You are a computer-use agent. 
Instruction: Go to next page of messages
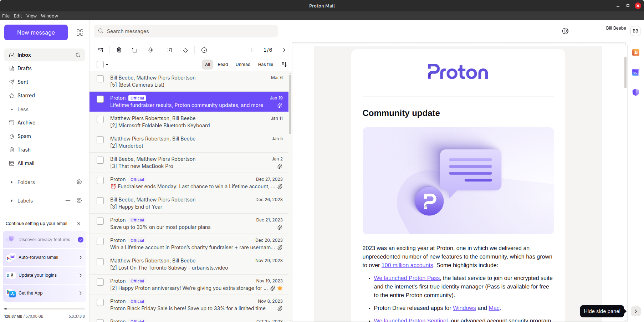point(284,50)
